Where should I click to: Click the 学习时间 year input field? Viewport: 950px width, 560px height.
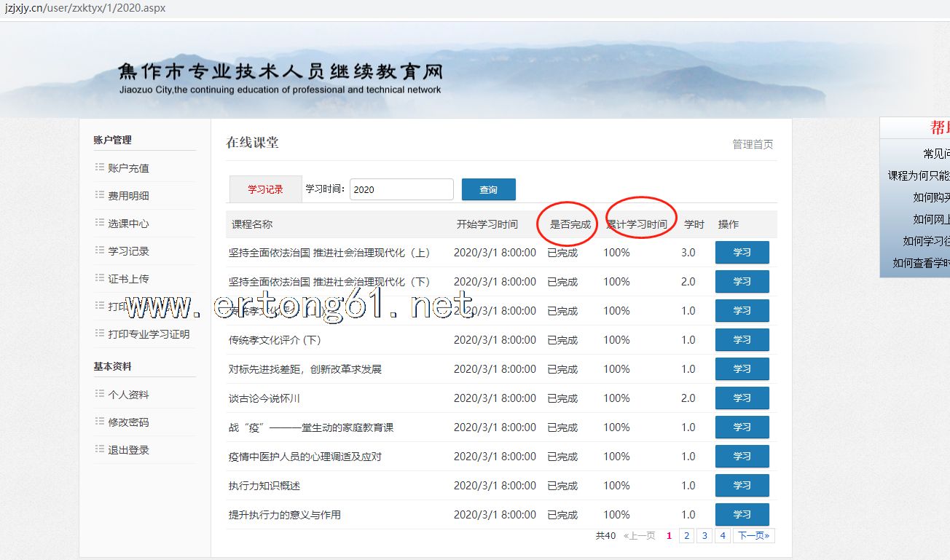(x=401, y=189)
